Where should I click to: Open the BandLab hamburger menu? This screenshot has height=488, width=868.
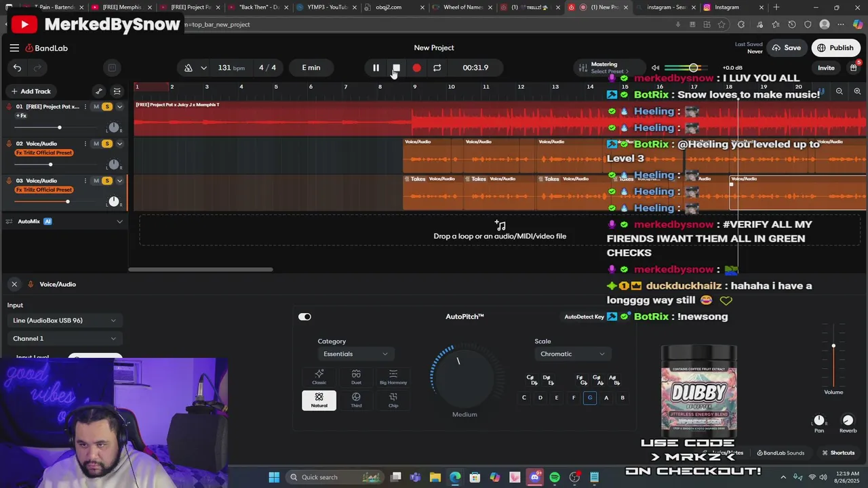(x=14, y=48)
